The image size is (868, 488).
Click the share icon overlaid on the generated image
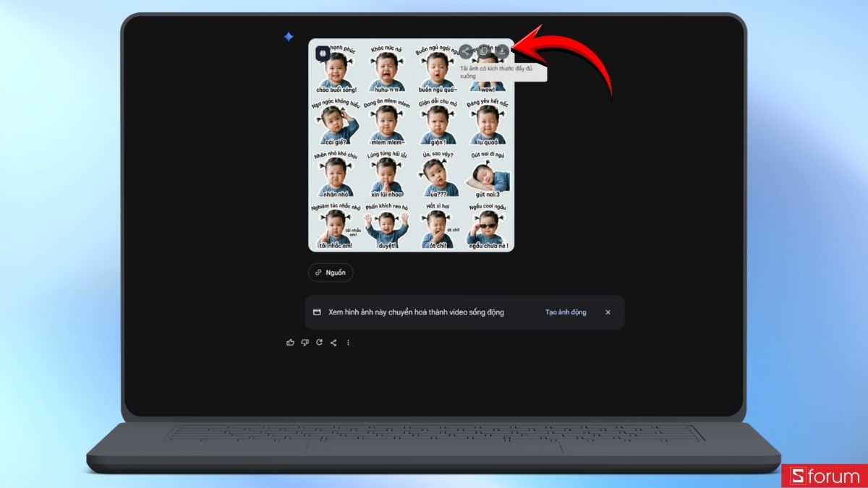pos(467,51)
